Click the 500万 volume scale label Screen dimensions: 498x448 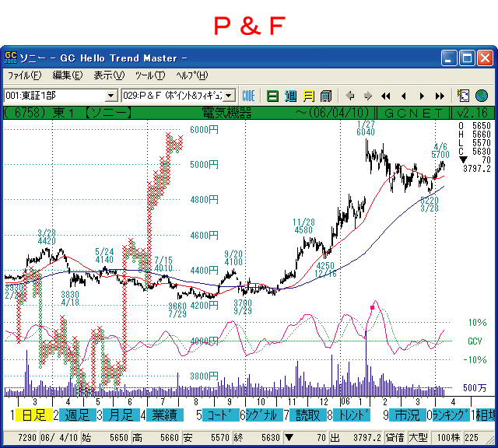475,387
